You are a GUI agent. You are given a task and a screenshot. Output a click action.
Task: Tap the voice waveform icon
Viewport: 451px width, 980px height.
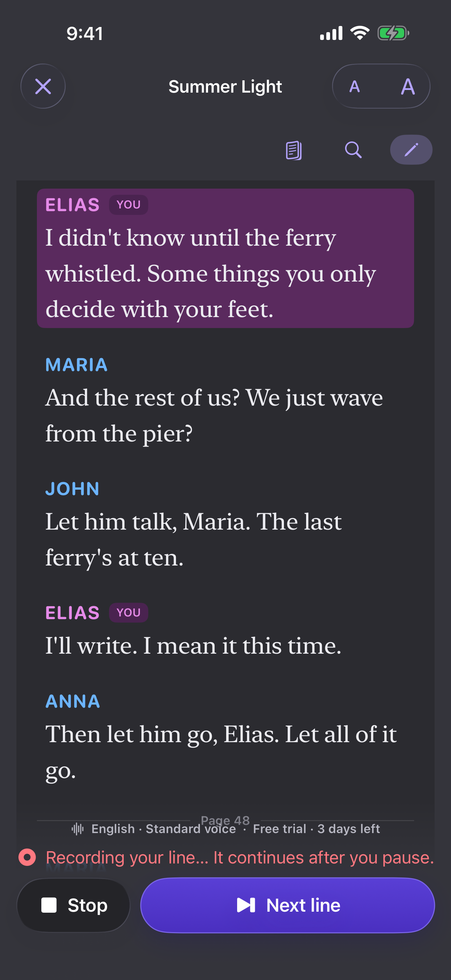[x=78, y=829]
